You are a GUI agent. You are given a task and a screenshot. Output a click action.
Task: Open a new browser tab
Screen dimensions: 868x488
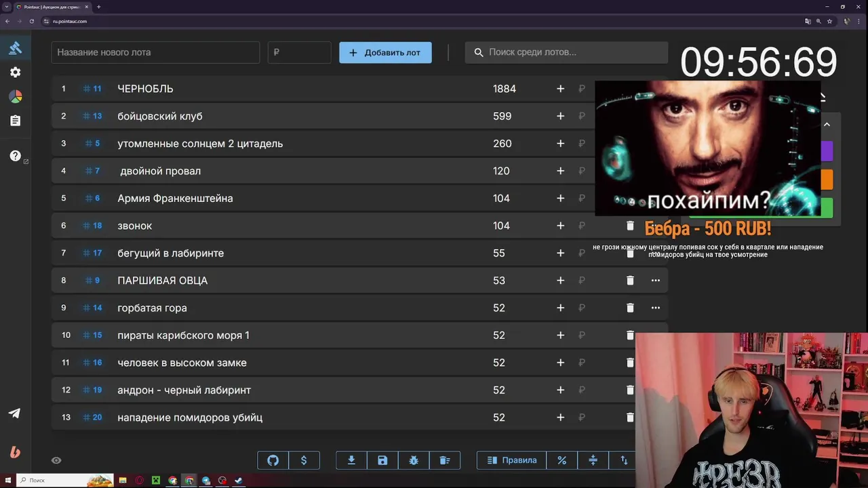point(98,7)
